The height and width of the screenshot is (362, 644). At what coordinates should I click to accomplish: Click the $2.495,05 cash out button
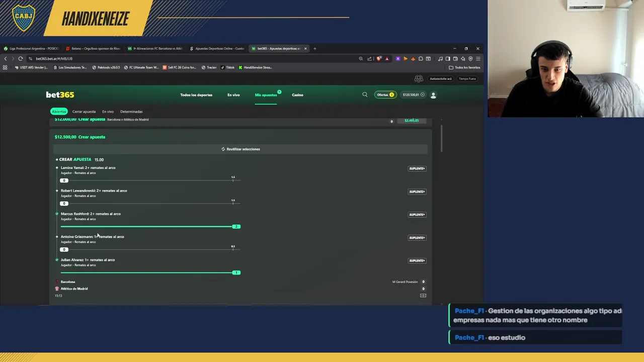tap(412, 121)
